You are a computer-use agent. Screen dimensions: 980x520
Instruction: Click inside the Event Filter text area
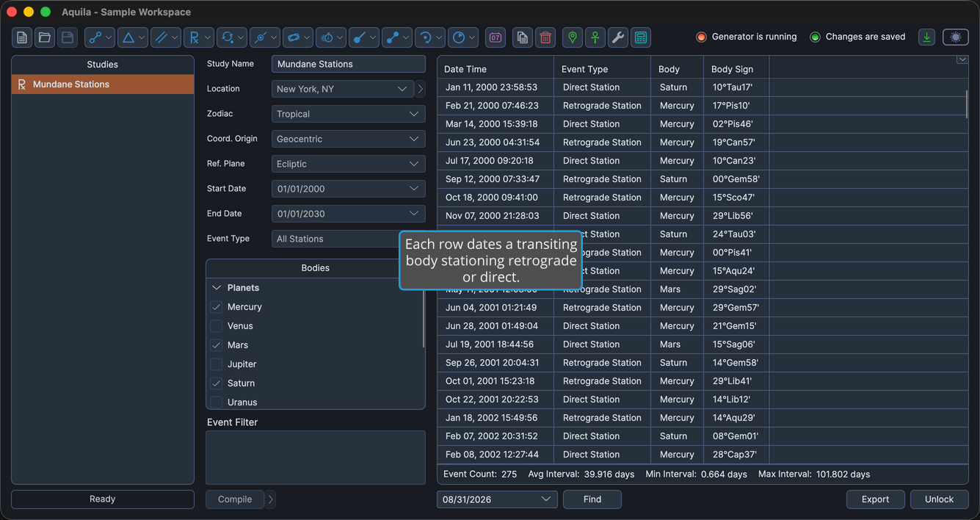click(x=316, y=458)
